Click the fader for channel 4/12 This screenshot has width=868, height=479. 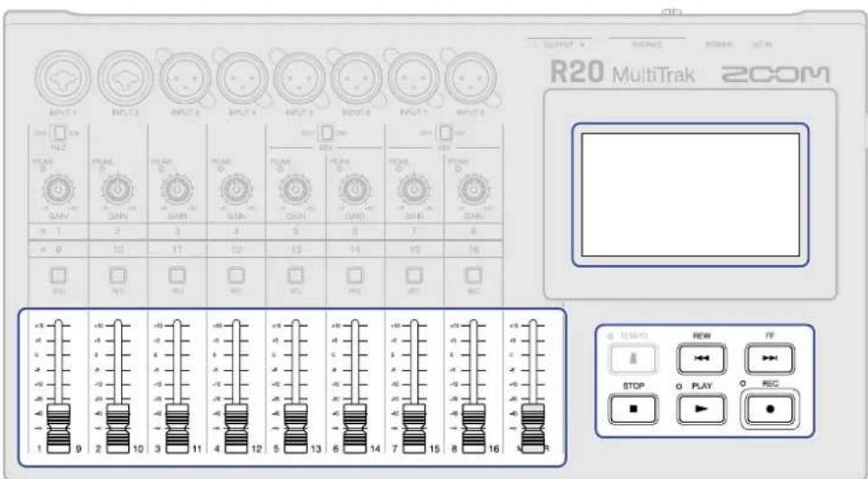click(235, 428)
